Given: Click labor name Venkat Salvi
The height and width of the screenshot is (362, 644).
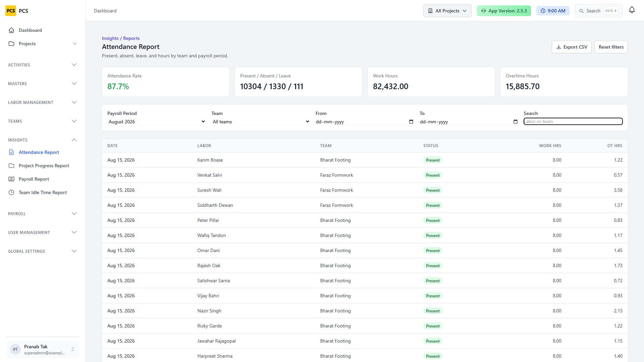Looking at the screenshot, I should (210, 175).
